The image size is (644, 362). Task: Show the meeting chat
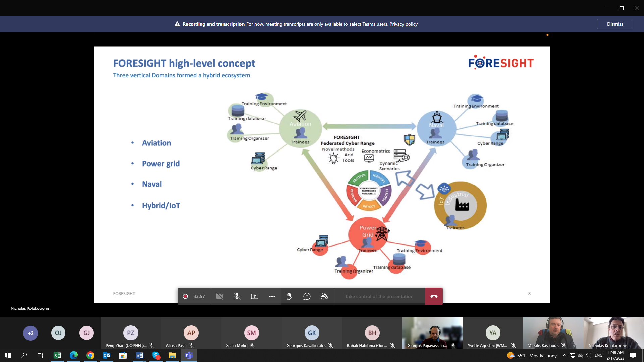[307, 296]
